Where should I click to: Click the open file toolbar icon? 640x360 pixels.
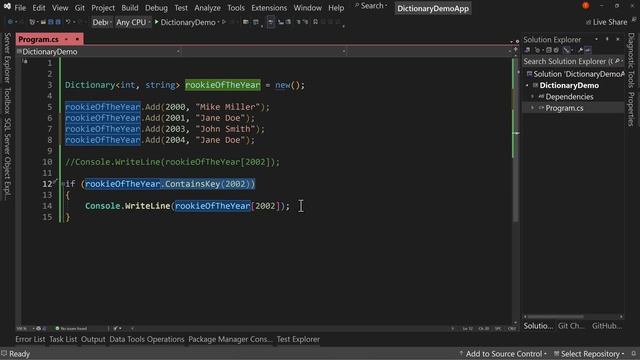pyautogui.click(x=43, y=22)
